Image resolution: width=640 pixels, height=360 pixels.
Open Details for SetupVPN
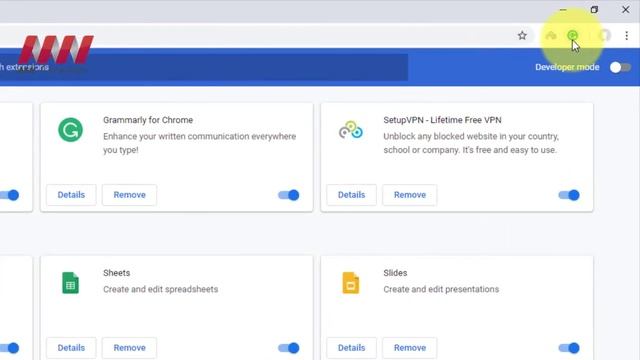click(351, 195)
